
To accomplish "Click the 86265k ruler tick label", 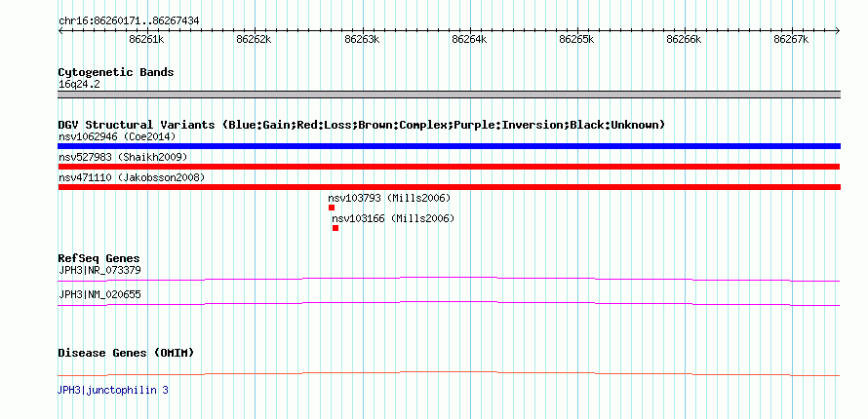I will pos(576,40).
